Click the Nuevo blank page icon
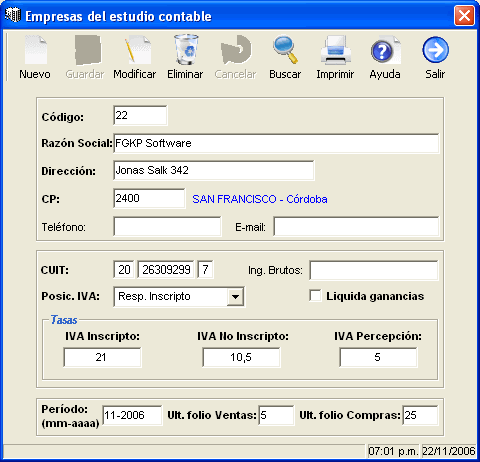The height and width of the screenshot is (462, 480). (x=35, y=50)
